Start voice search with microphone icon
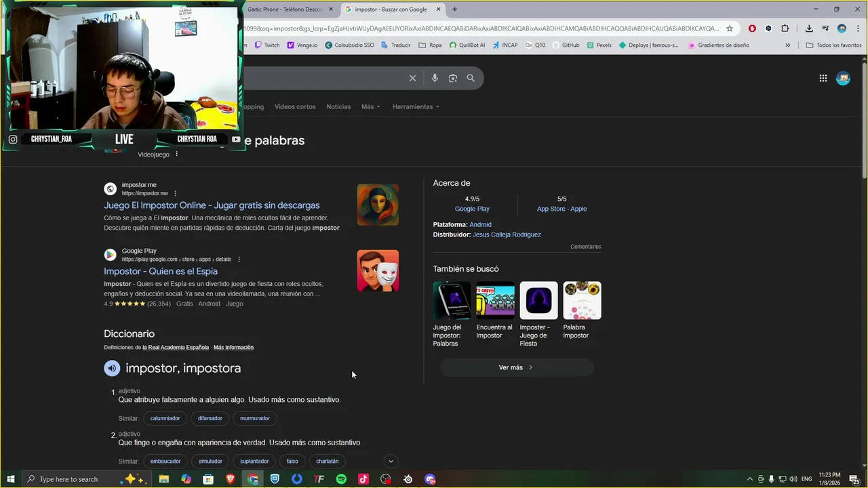The image size is (868, 488). [435, 78]
